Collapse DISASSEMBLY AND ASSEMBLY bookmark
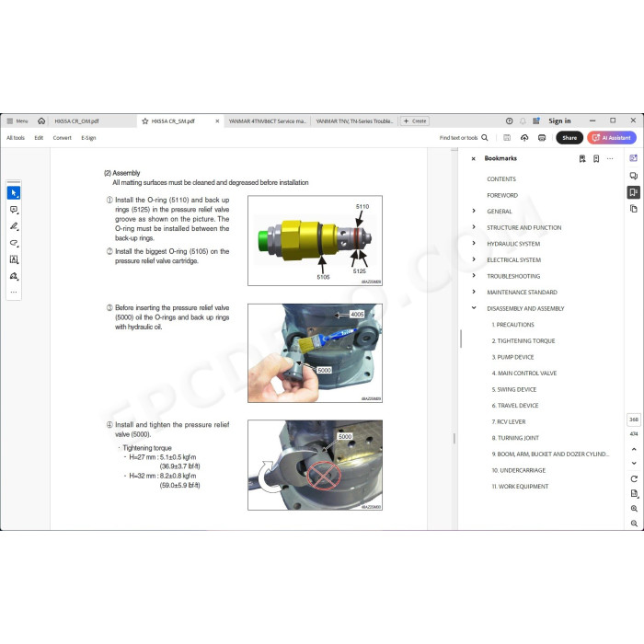The height and width of the screenshot is (644, 644). (474, 307)
